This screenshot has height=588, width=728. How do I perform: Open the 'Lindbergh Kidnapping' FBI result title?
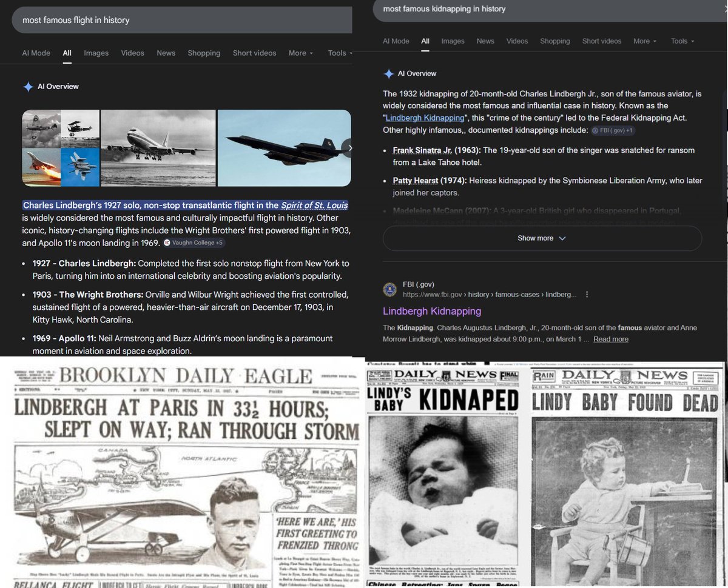pos(432,312)
